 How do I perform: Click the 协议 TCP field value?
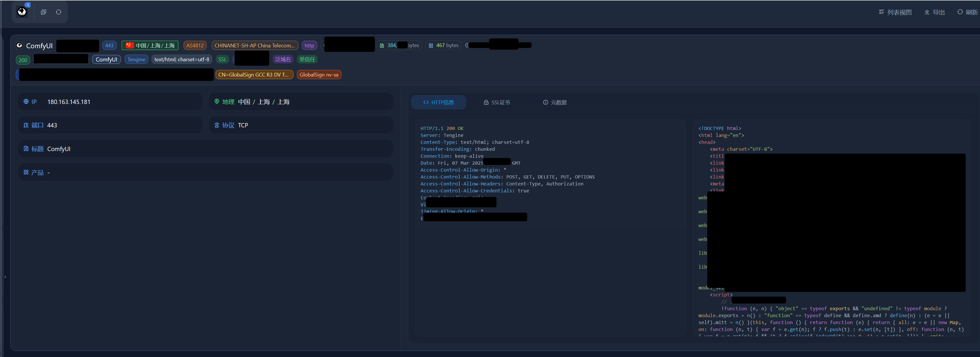[x=243, y=125]
